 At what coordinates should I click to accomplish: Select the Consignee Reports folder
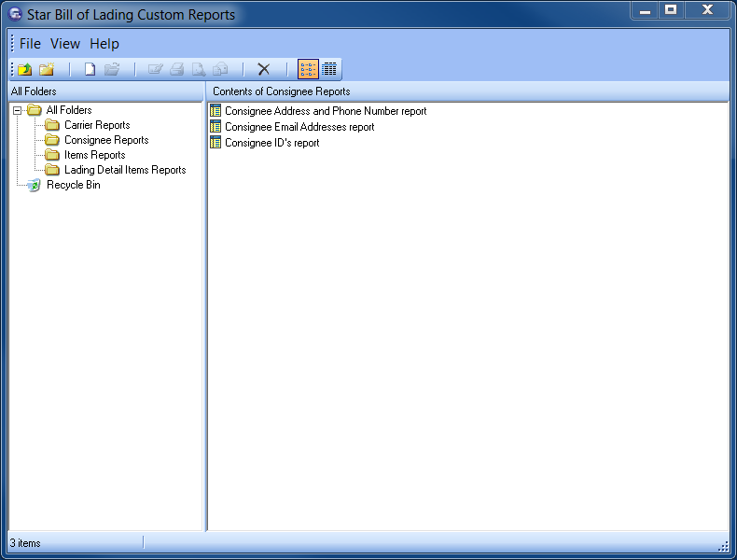tap(106, 140)
